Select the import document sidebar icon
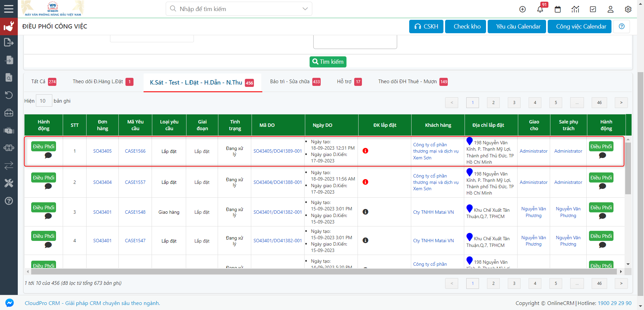Viewport: 644px width, 310px height. coord(9,60)
